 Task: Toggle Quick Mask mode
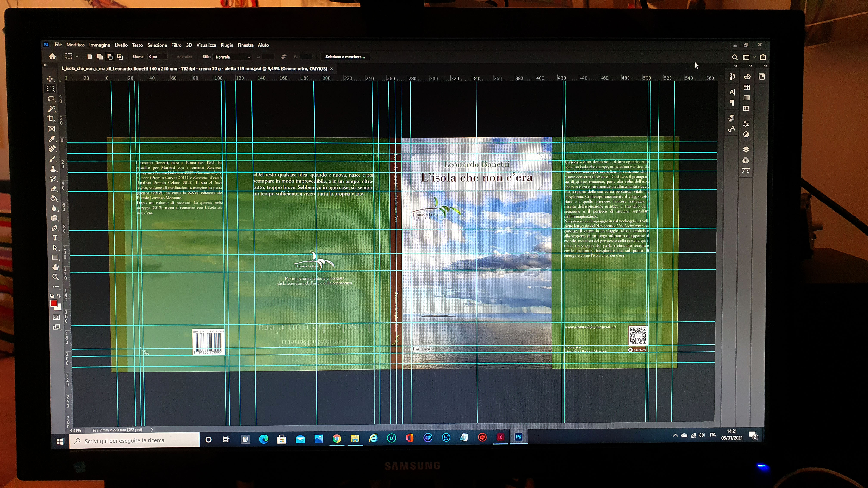[x=56, y=317]
